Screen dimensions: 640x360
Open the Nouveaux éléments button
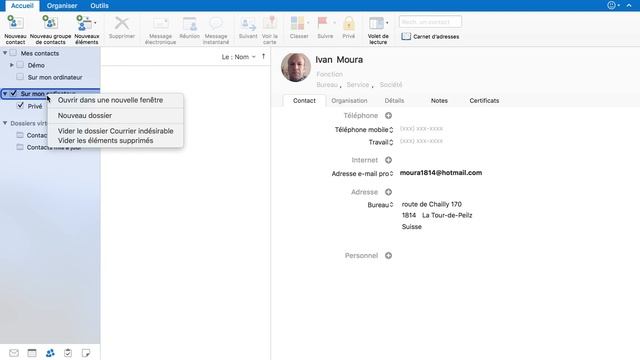(87, 29)
